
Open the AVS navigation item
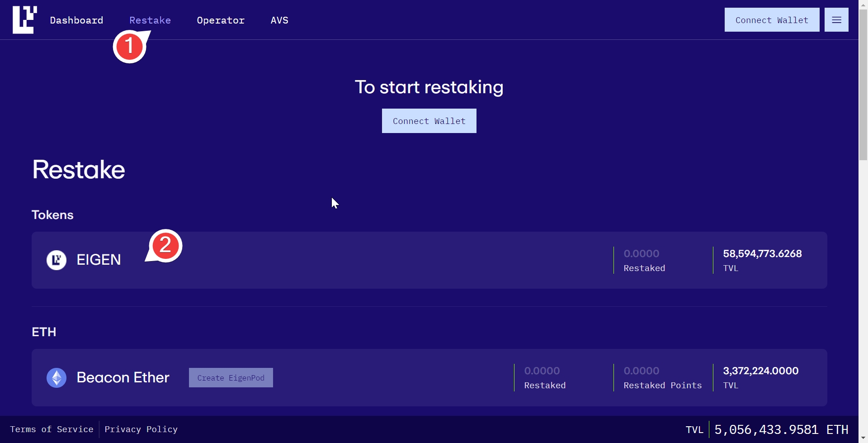[x=279, y=20]
